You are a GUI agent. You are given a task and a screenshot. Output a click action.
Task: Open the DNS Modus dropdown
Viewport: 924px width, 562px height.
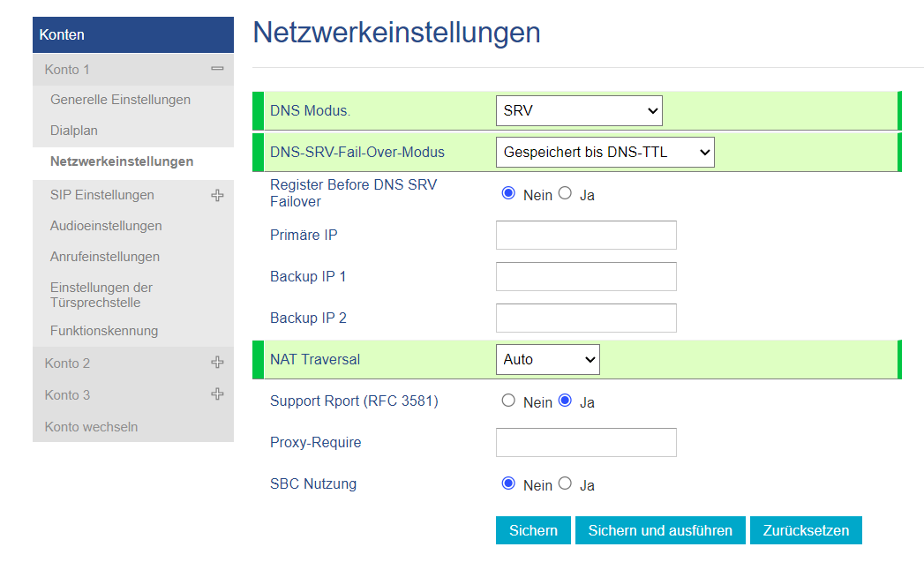point(579,111)
